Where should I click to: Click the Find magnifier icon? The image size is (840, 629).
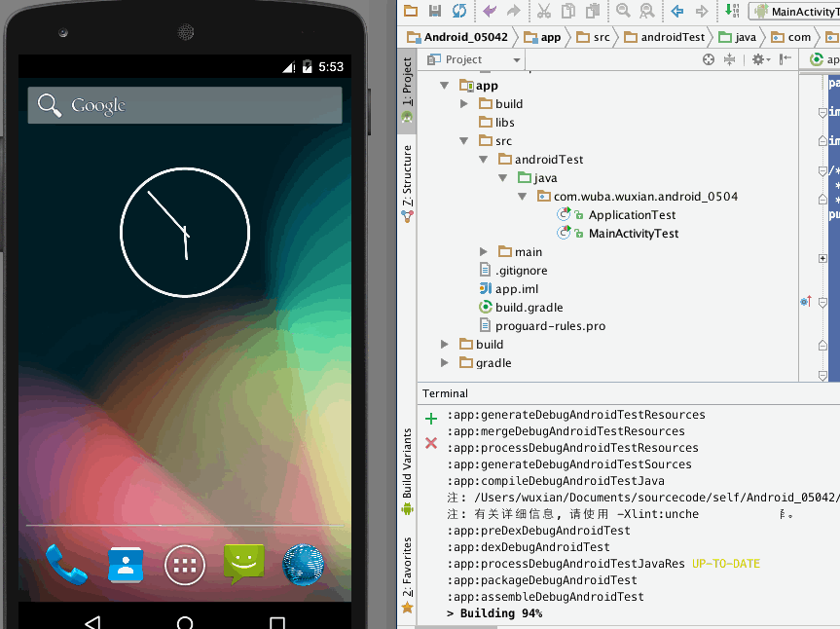[623, 10]
